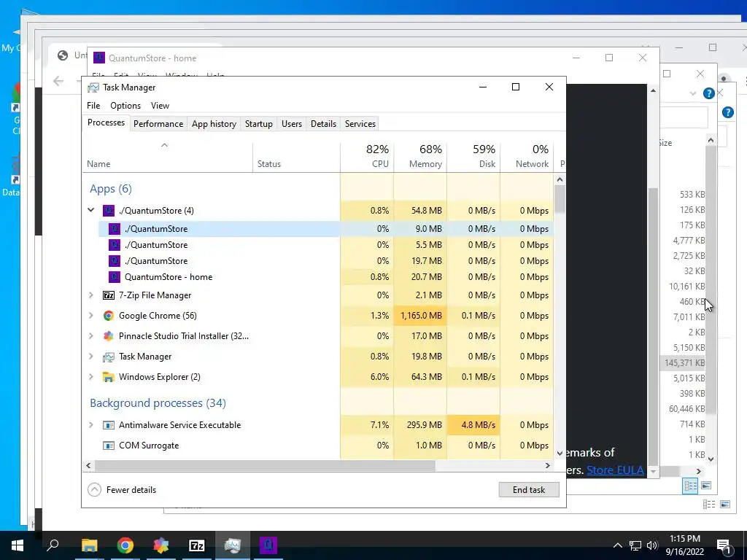
Task: Select the Processes tab
Action: pos(106,122)
